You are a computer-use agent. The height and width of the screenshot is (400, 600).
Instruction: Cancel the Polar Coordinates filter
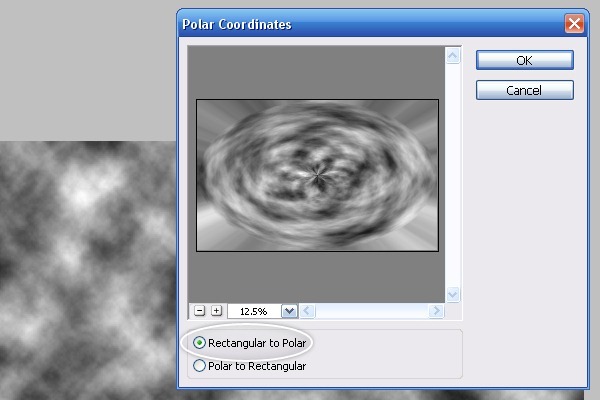(525, 90)
